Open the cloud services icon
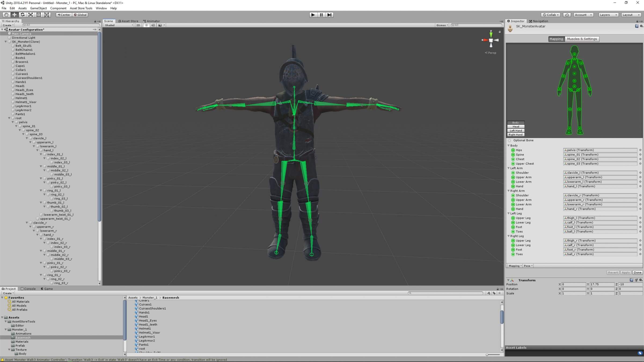Image resolution: width=644 pixels, height=362 pixels. tap(567, 15)
